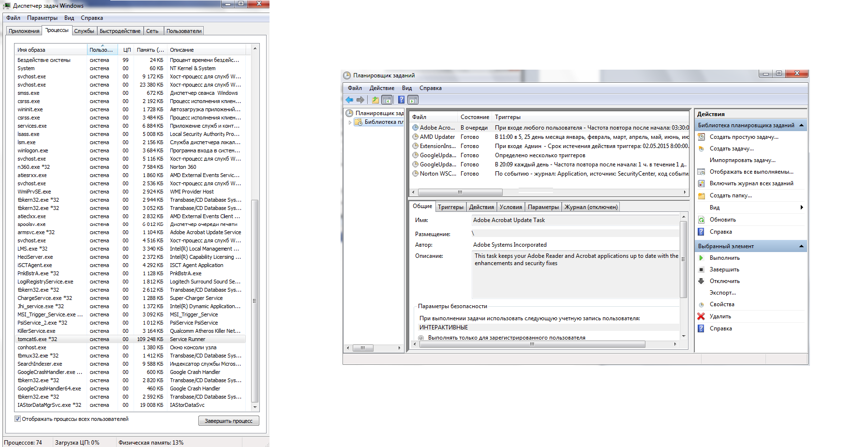Click the AMD Updater task clock icon
The image size is (868, 447).
[415, 137]
